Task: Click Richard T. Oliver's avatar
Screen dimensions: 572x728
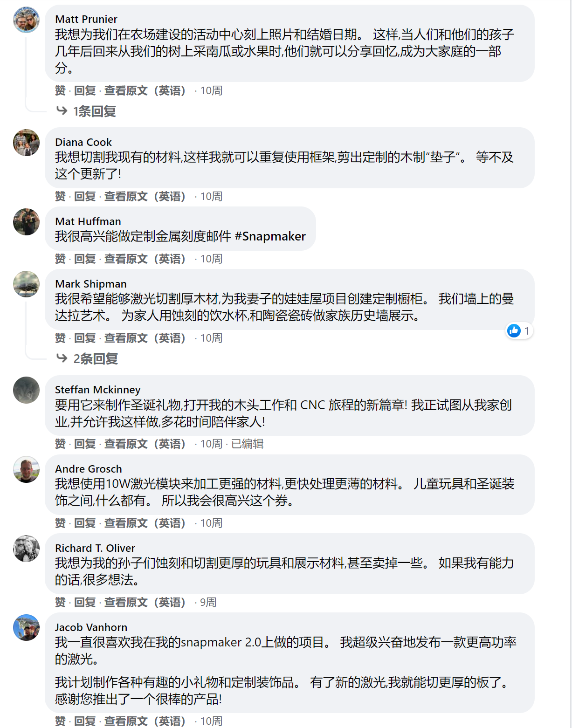Action: (26, 549)
